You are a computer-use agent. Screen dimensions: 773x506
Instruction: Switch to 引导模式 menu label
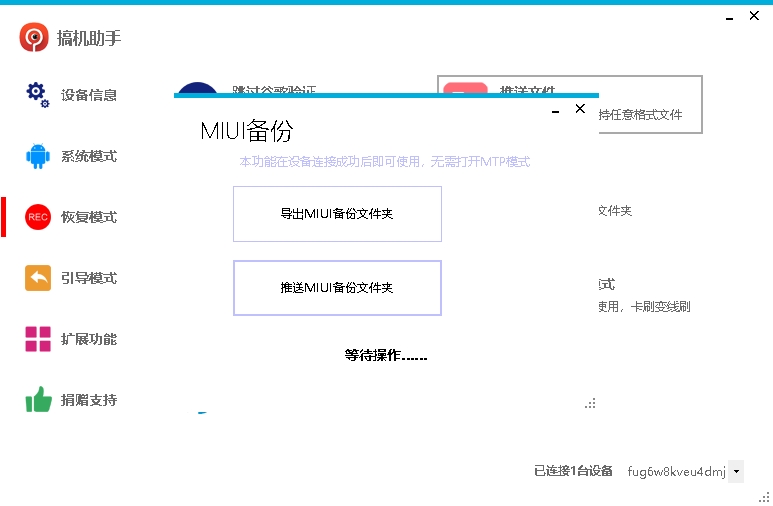click(89, 278)
